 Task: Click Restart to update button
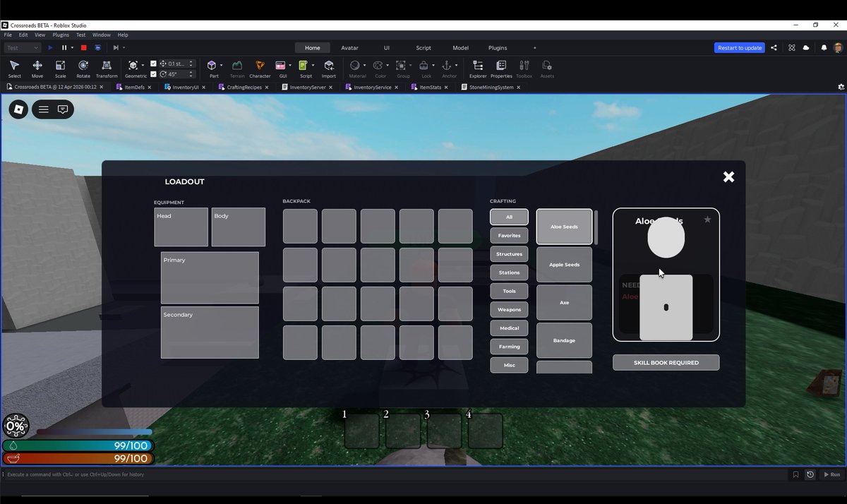[x=739, y=48]
